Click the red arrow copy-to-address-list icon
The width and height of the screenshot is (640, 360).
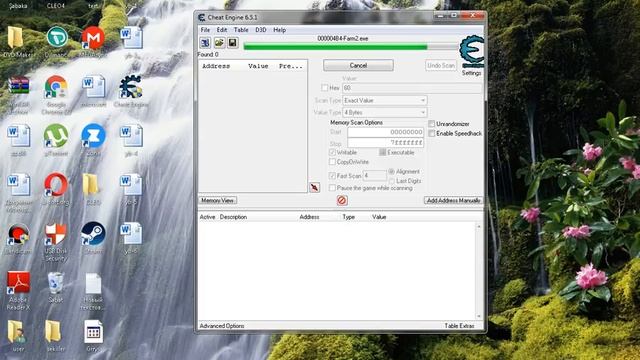314,187
